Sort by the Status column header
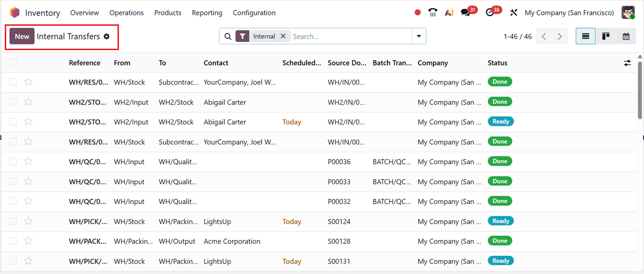The width and height of the screenshot is (644, 274). 497,63
